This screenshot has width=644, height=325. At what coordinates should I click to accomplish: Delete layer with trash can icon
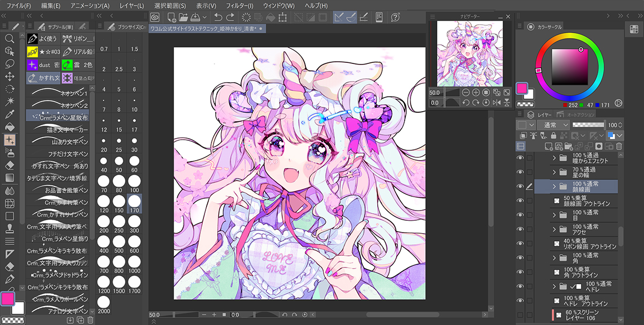619,146
